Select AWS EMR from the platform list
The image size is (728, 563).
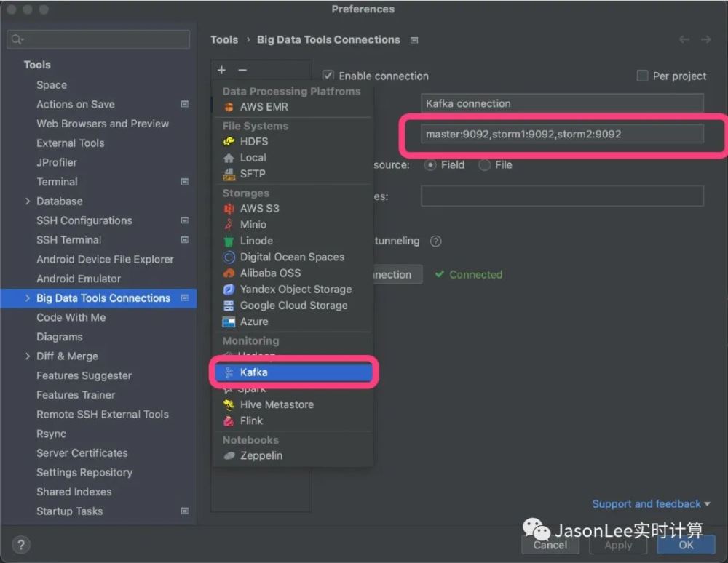pyautogui.click(x=264, y=107)
